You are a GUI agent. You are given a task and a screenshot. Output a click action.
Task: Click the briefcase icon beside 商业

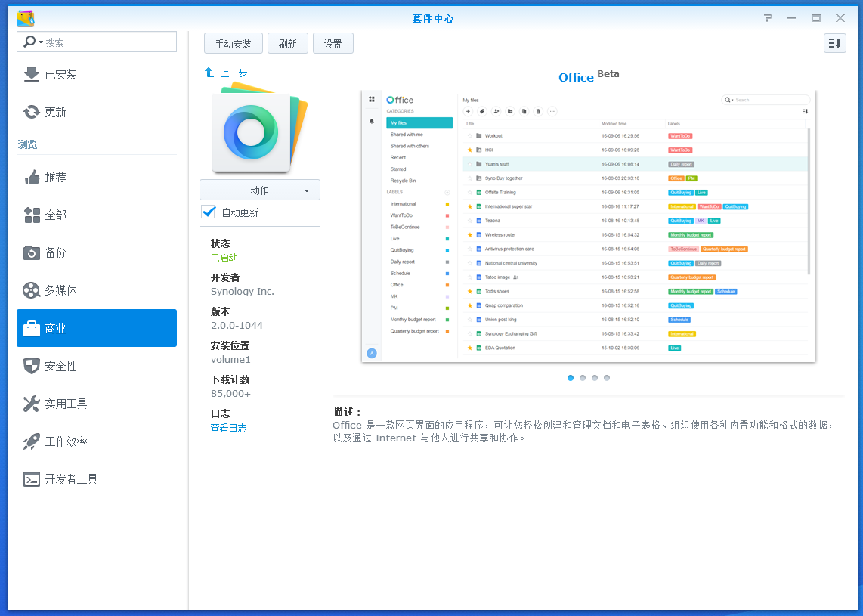click(32, 328)
